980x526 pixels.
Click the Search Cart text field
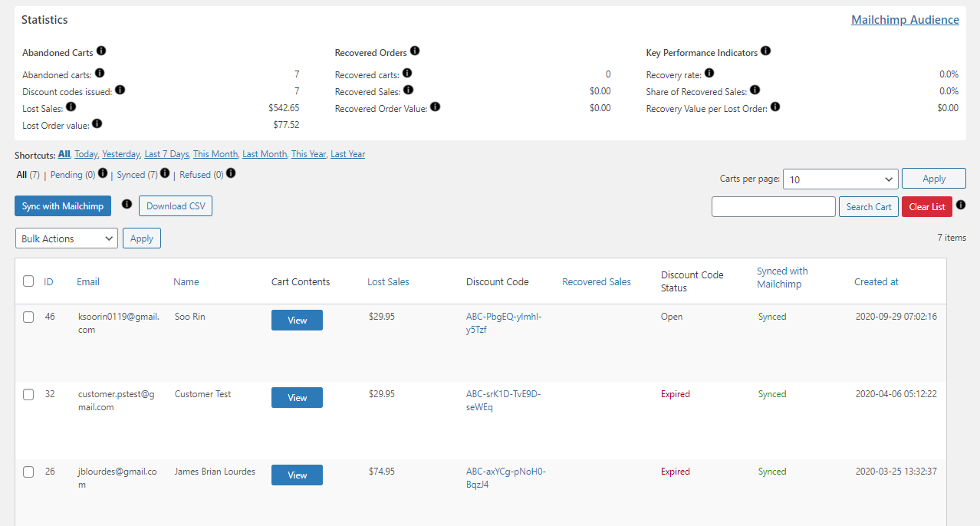click(x=773, y=207)
